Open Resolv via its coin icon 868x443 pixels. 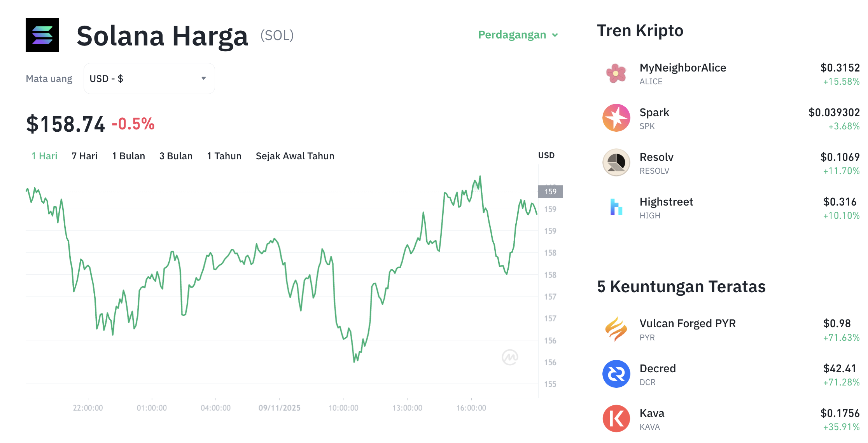tap(616, 163)
